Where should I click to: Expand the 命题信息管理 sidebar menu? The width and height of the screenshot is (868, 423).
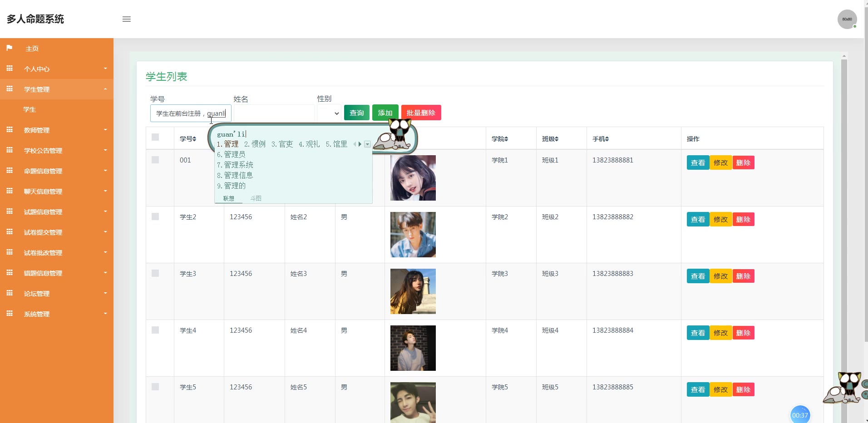57,171
